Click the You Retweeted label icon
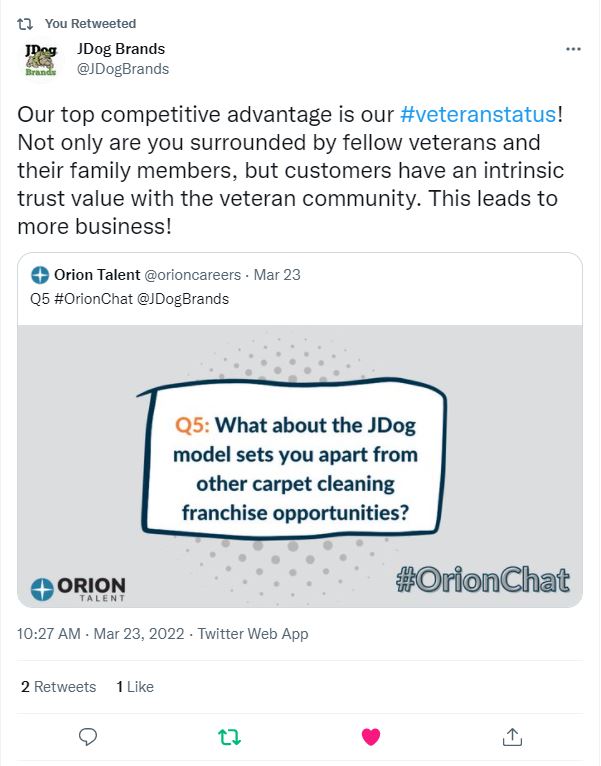The image size is (601, 766). [x=24, y=23]
